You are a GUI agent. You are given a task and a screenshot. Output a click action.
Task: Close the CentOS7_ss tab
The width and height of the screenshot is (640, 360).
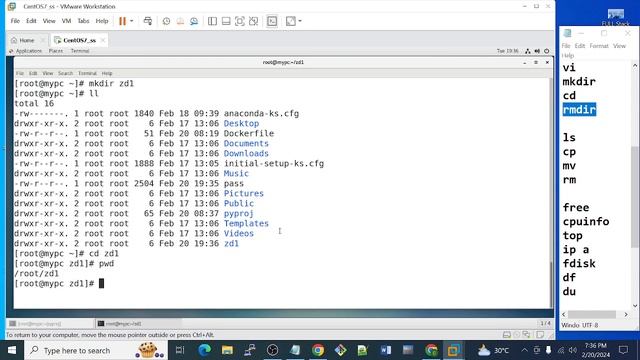pyautogui.click(x=103, y=40)
